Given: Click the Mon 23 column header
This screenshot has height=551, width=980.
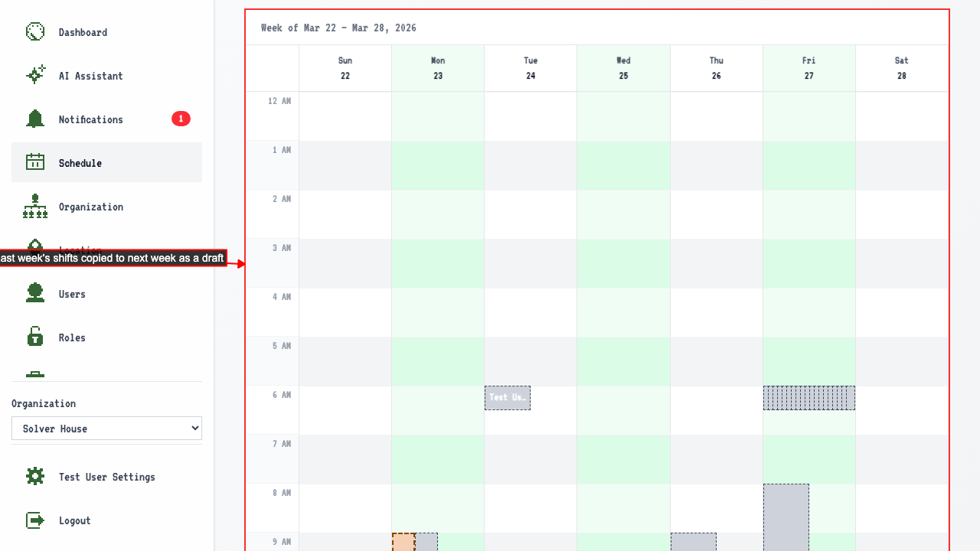Looking at the screenshot, I should point(438,68).
